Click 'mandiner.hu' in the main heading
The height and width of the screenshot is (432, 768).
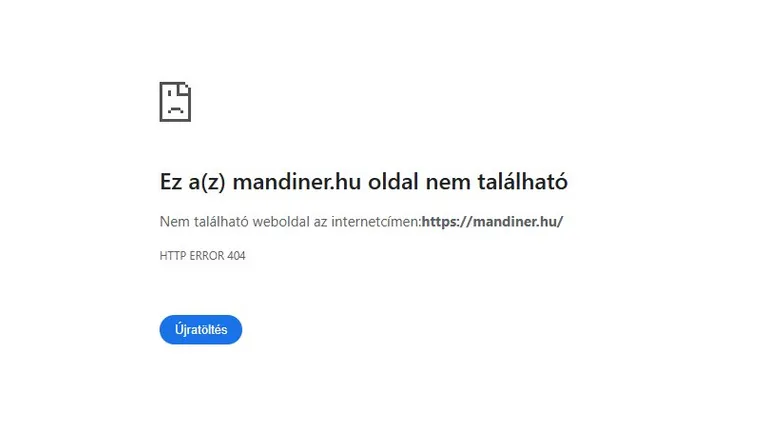point(297,182)
